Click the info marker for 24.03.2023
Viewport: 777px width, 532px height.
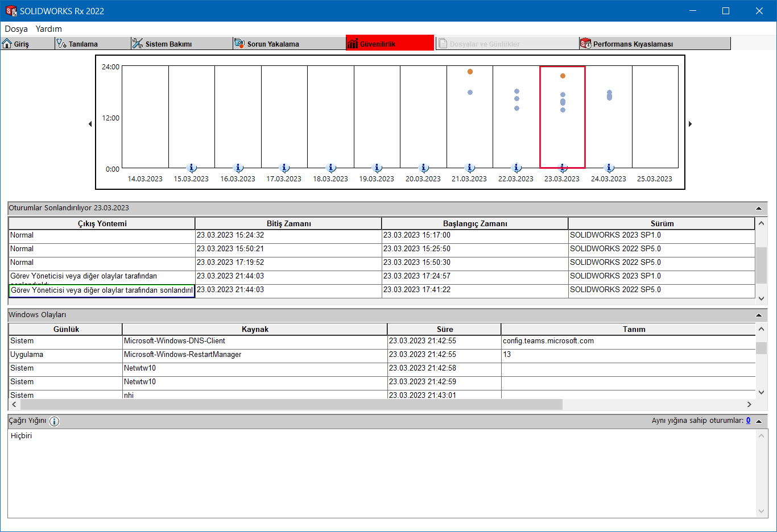point(609,168)
